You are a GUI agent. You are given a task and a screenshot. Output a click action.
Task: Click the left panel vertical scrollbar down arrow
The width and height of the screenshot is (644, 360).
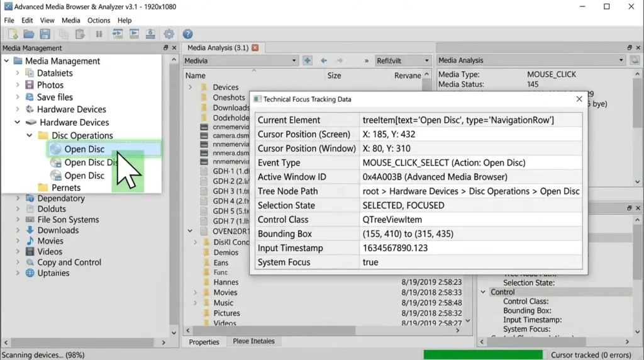(x=174, y=333)
